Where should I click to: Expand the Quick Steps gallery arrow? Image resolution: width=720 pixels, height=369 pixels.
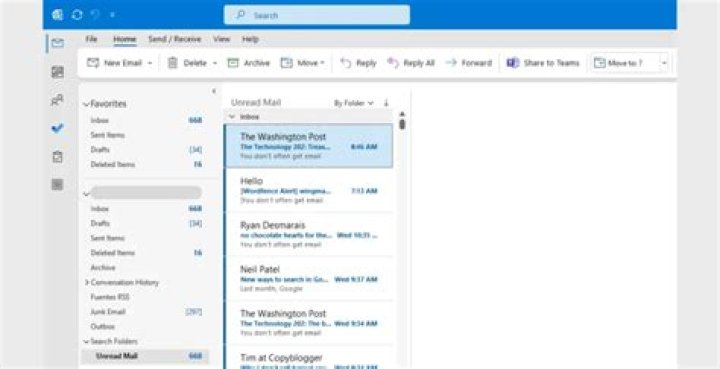pos(664,63)
